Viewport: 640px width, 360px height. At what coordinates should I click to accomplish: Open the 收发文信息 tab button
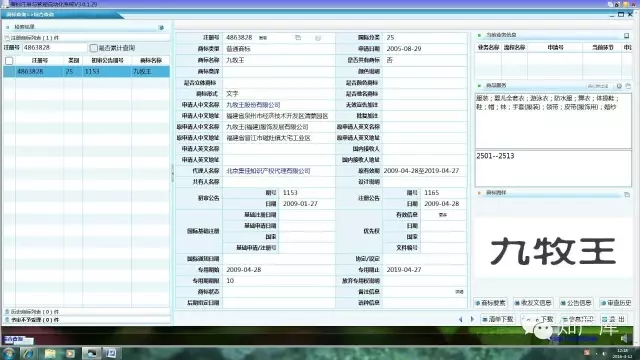tap(533, 303)
